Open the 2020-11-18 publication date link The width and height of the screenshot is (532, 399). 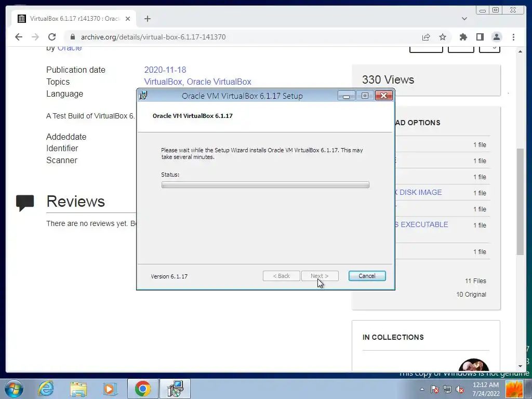(165, 70)
